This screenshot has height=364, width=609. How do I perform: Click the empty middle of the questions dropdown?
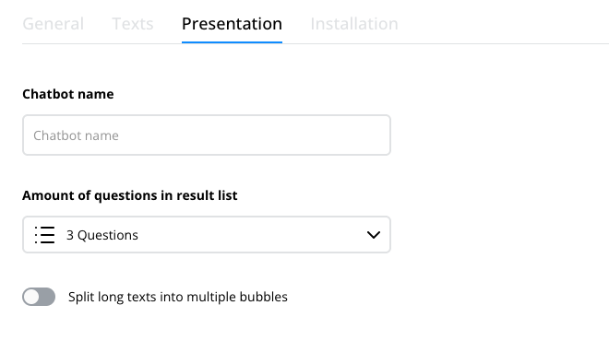[253, 235]
